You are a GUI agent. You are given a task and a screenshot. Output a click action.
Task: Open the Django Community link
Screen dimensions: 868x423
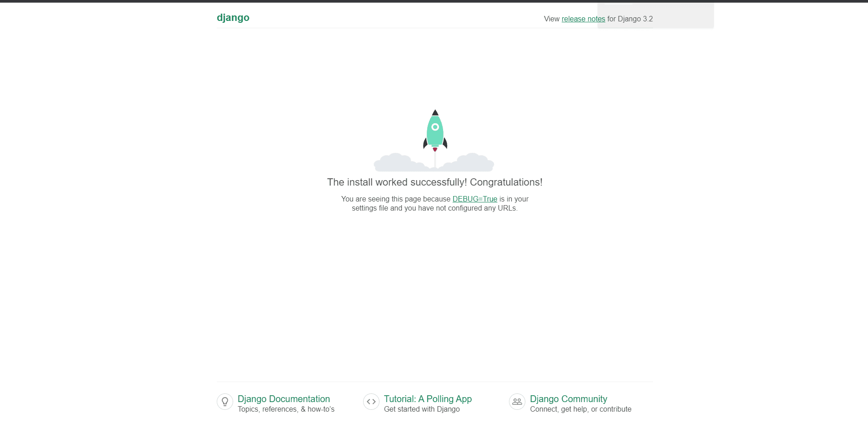click(x=569, y=399)
